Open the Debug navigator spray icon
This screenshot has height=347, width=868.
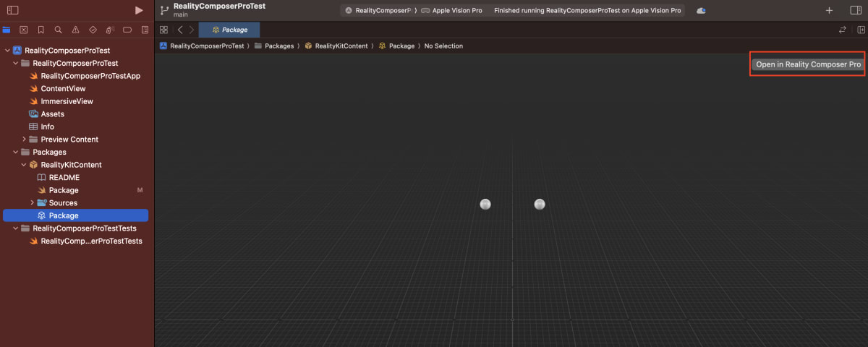110,30
